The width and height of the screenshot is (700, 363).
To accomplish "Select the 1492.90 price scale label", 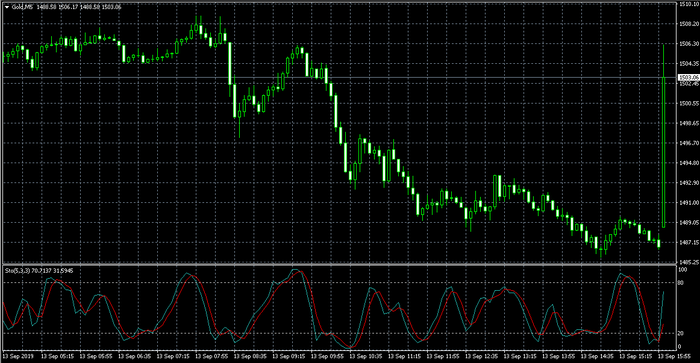I will click(689, 183).
